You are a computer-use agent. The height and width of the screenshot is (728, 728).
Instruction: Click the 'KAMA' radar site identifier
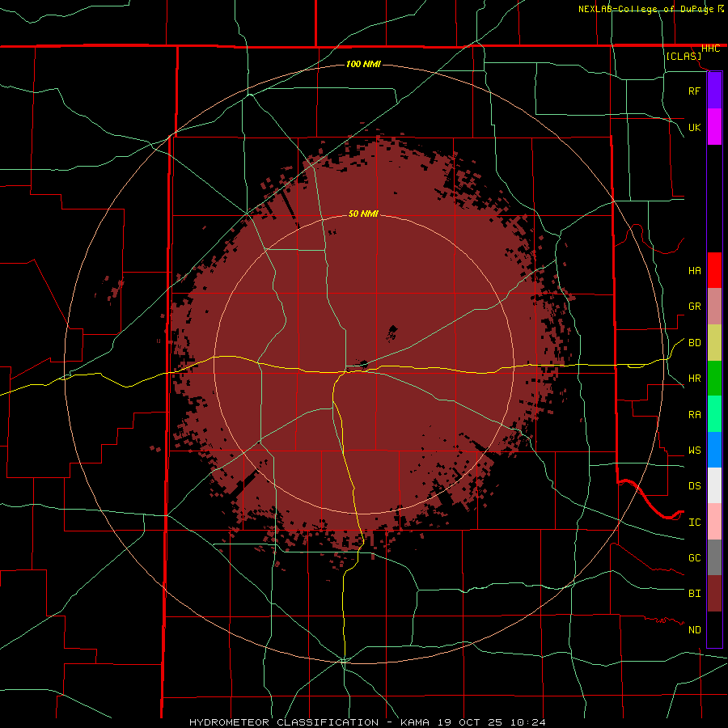click(415, 722)
